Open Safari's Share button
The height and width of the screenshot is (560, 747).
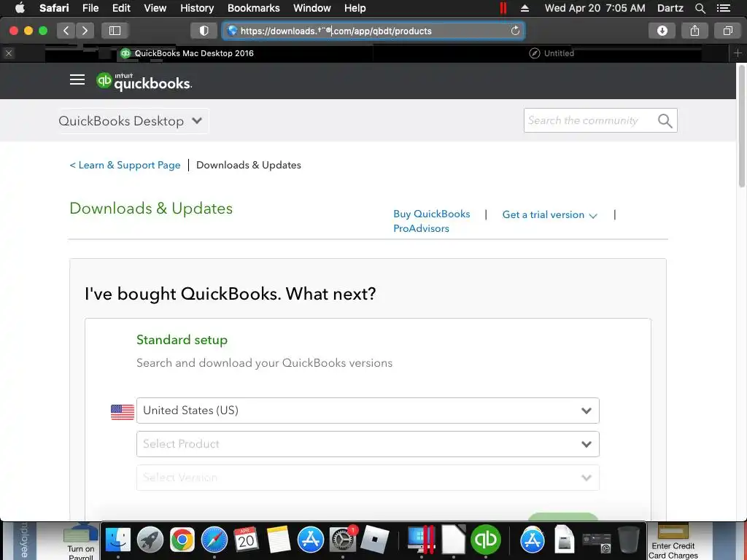point(695,31)
